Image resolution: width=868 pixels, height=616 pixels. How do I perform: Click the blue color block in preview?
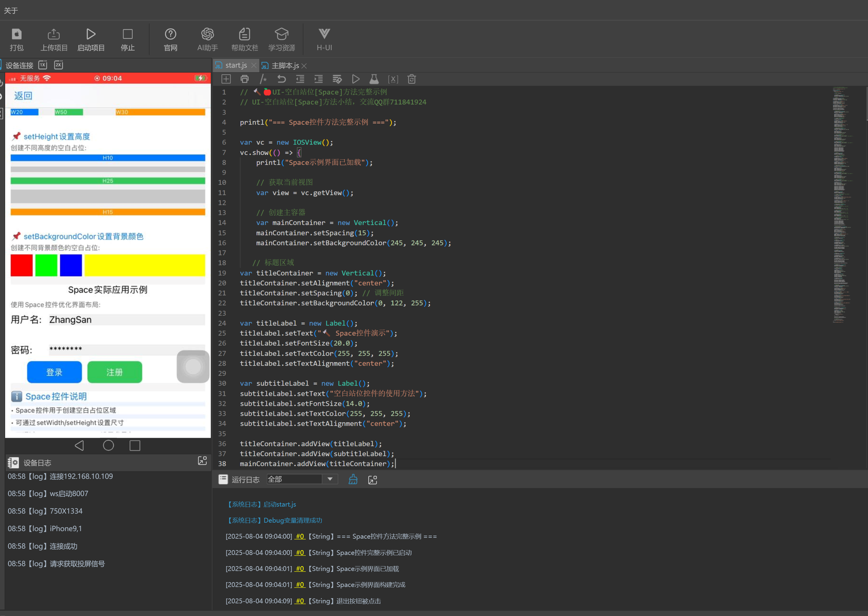pos(71,266)
